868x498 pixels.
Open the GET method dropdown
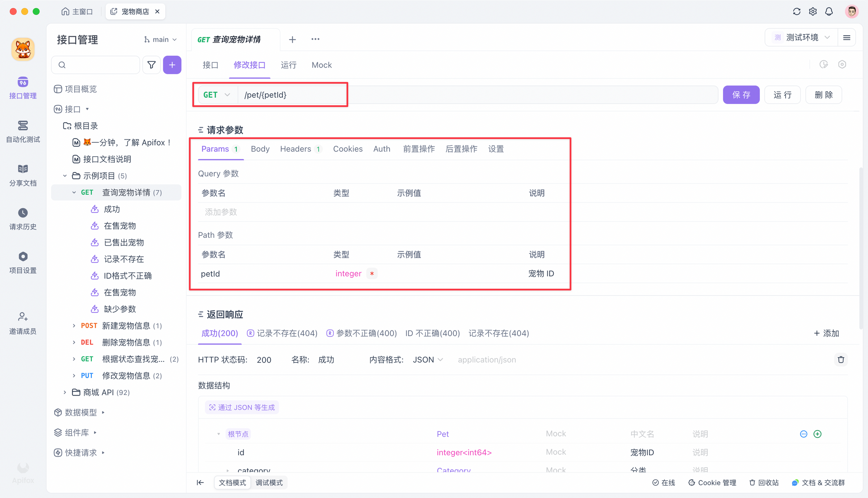pos(216,94)
